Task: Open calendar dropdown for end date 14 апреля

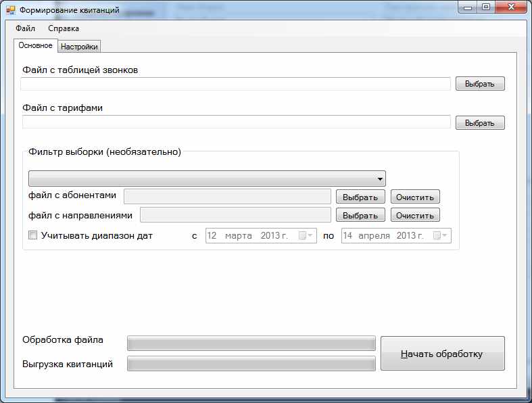Action: click(440, 235)
